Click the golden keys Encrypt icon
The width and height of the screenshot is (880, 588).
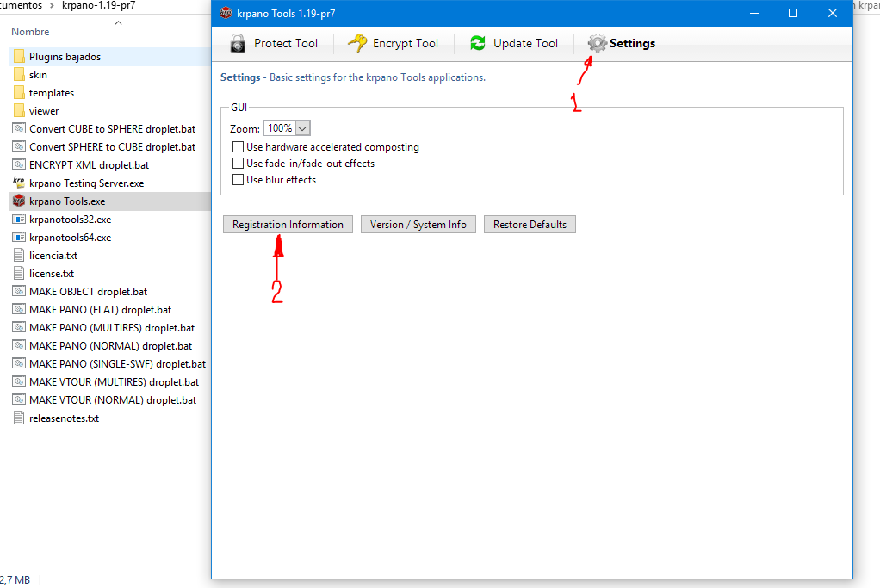coord(357,43)
